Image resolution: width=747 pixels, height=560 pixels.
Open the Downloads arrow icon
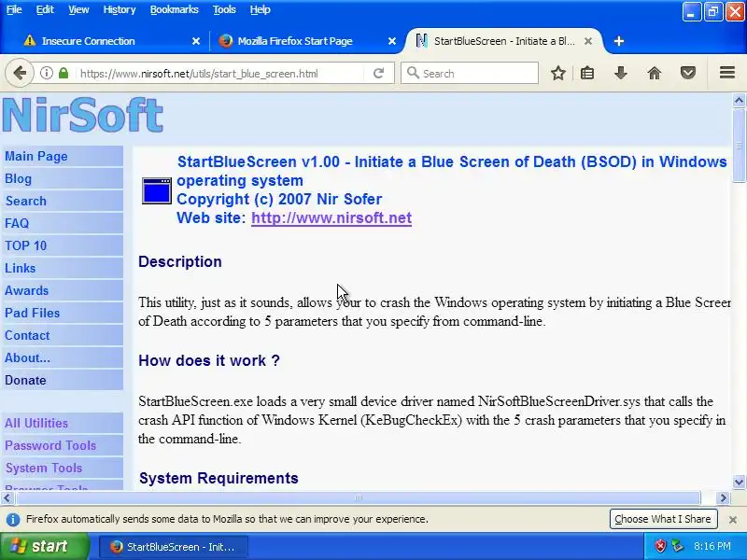pos(620,74)
